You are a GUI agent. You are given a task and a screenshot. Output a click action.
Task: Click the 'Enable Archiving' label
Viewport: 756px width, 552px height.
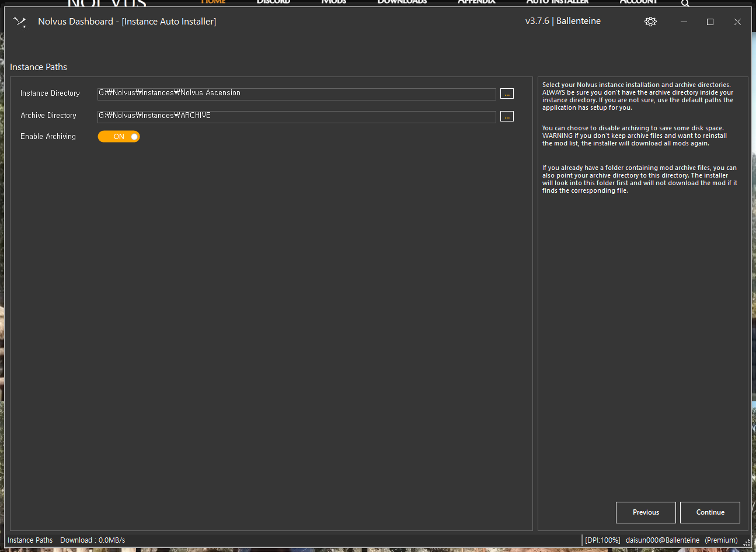point(48,137)
